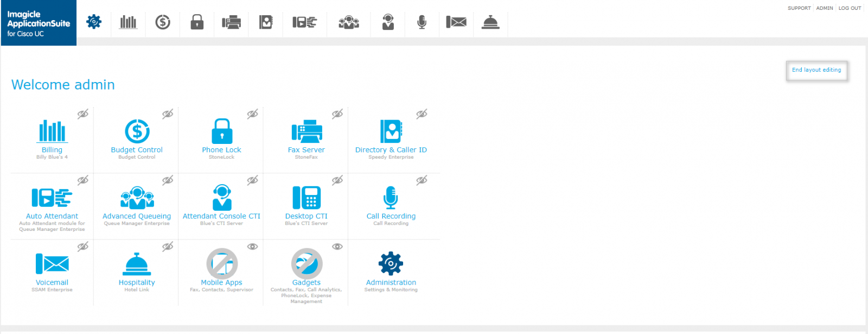Screen dimensions: 868x334
Task: Open Billing bar chart icon in top toolbar
Action: pos(128,22)
